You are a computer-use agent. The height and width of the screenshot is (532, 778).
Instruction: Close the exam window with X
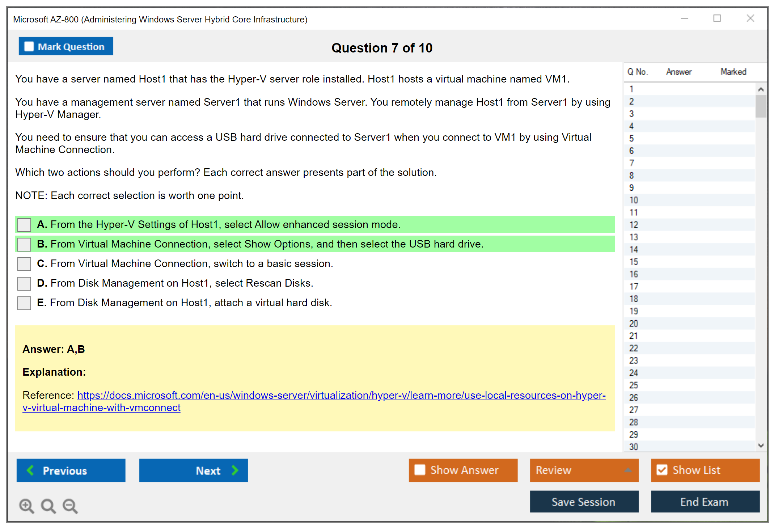(750, 18)
